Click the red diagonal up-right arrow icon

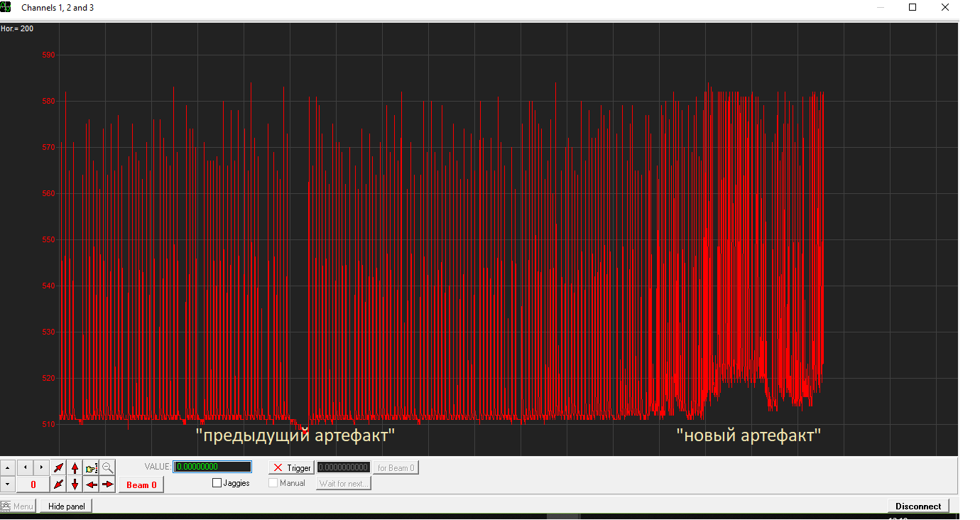point(58,467)
